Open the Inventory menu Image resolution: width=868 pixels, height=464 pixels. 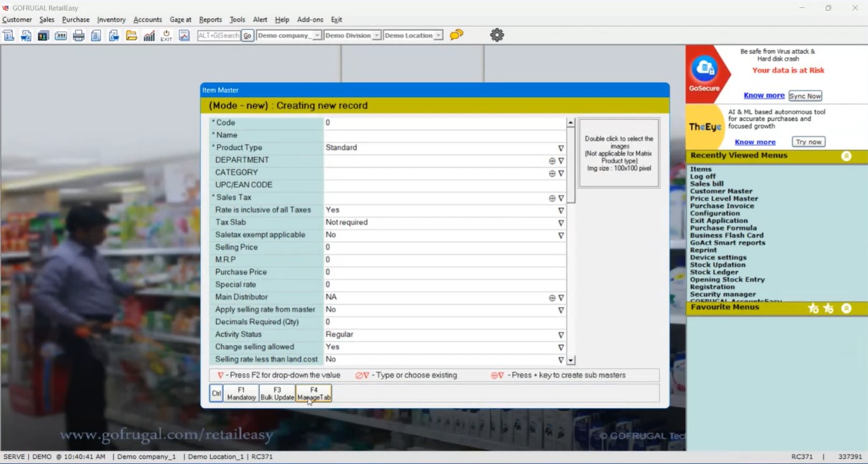[111, 20]
